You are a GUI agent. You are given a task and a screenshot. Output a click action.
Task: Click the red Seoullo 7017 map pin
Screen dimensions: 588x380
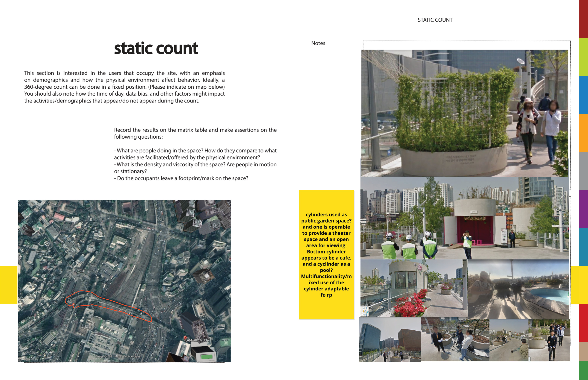[185, 338]
